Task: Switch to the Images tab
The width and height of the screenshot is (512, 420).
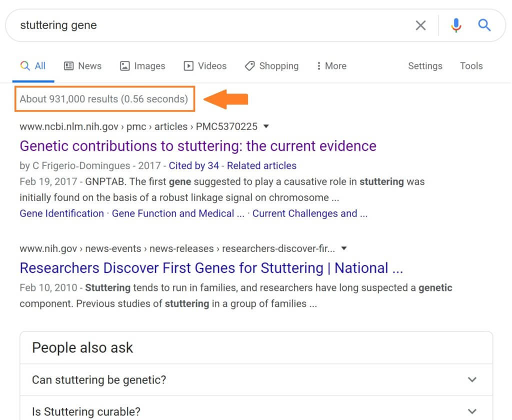Action: [142, 66]
